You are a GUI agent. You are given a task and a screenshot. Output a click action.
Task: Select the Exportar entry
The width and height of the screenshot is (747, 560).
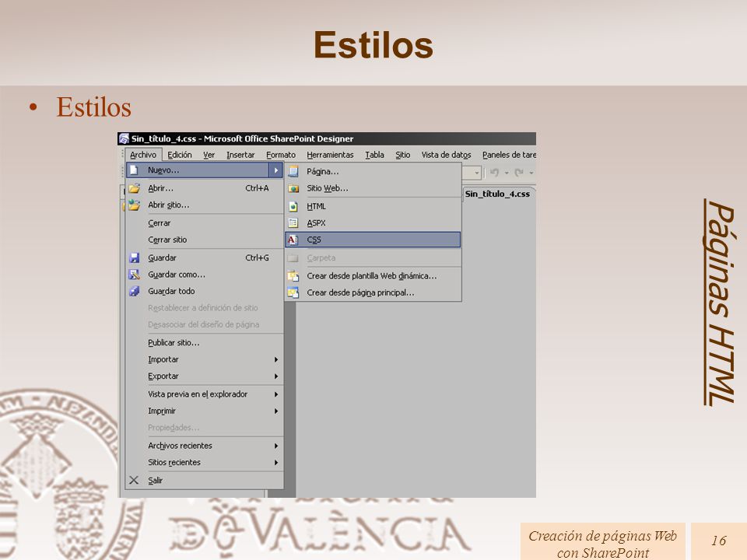(205, 376)
